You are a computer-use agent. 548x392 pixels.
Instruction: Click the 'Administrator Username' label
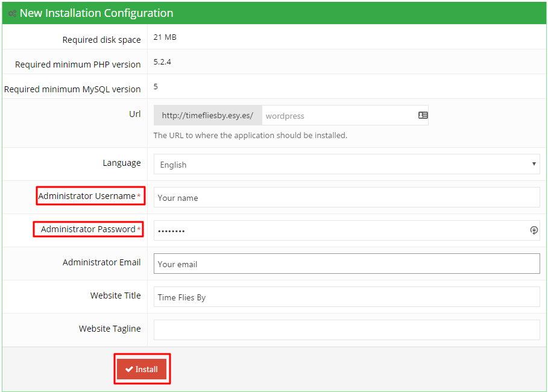[87, 196]
